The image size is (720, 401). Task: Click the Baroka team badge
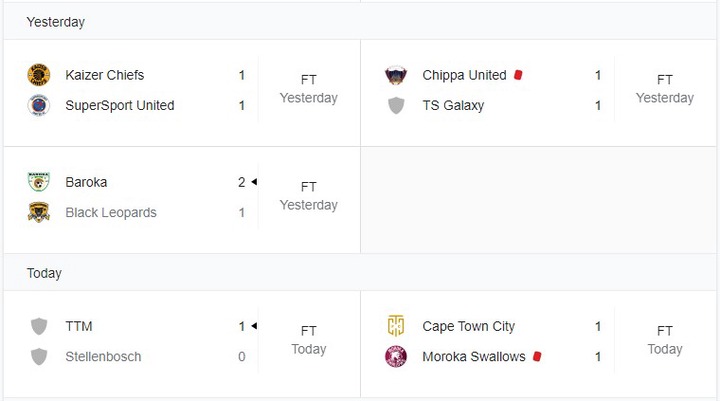pyautogui.click(x=39, y=182)
